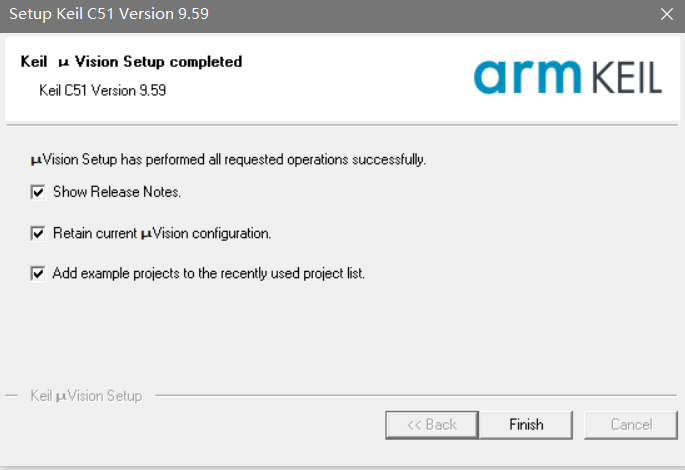Click the µ symbol in the bold heading
685x470 pixels.
[x=63, y=63]
